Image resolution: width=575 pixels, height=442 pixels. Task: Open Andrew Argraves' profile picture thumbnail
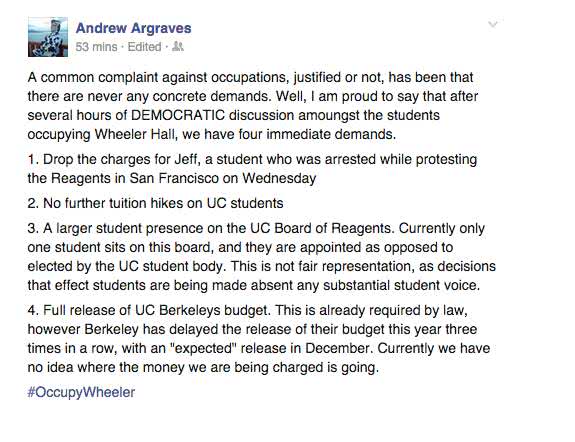(x=48, y=37)
